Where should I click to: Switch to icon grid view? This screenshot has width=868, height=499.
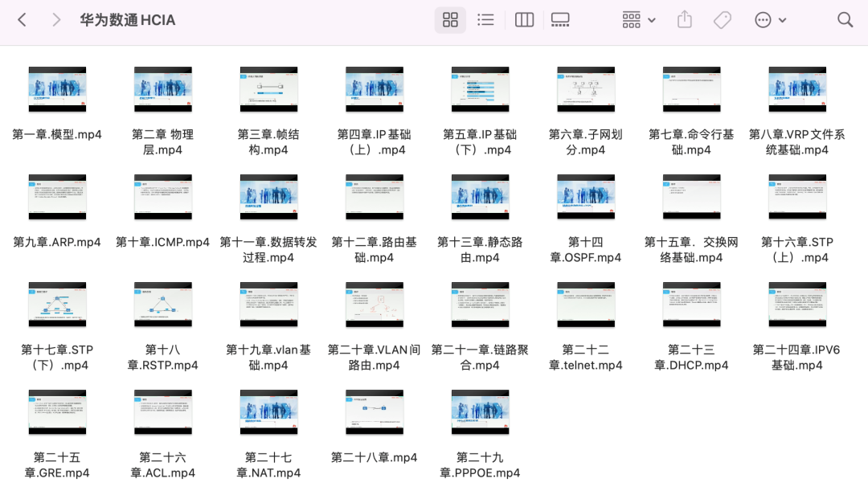point(450,20)
